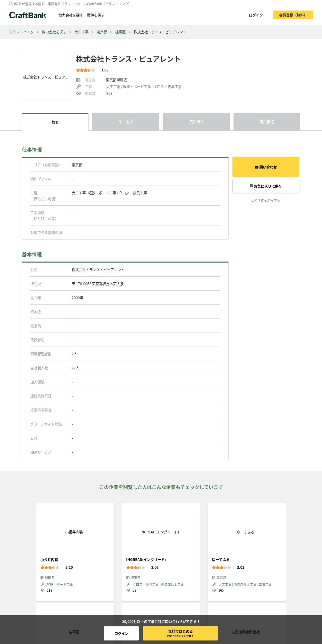The width and height of the screenshot is (322, 644).
Task: Click wrench icon on ゆーすふる card
Action: 214,584
